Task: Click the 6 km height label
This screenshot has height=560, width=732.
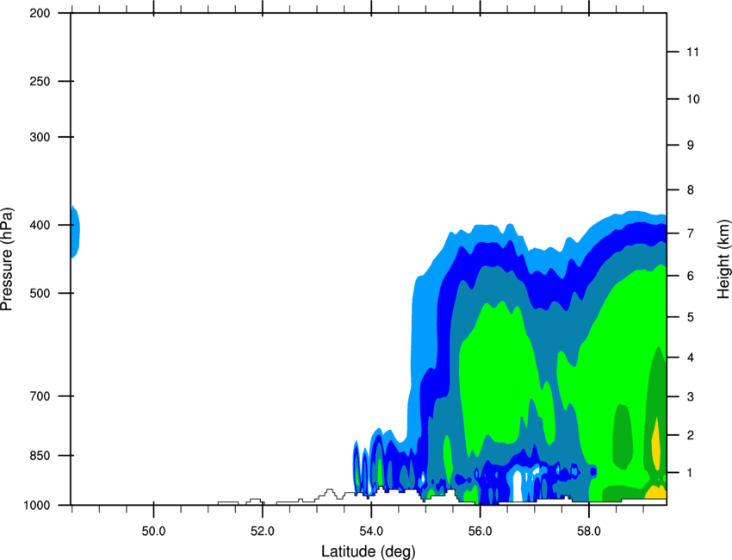Action: (691, 276)
